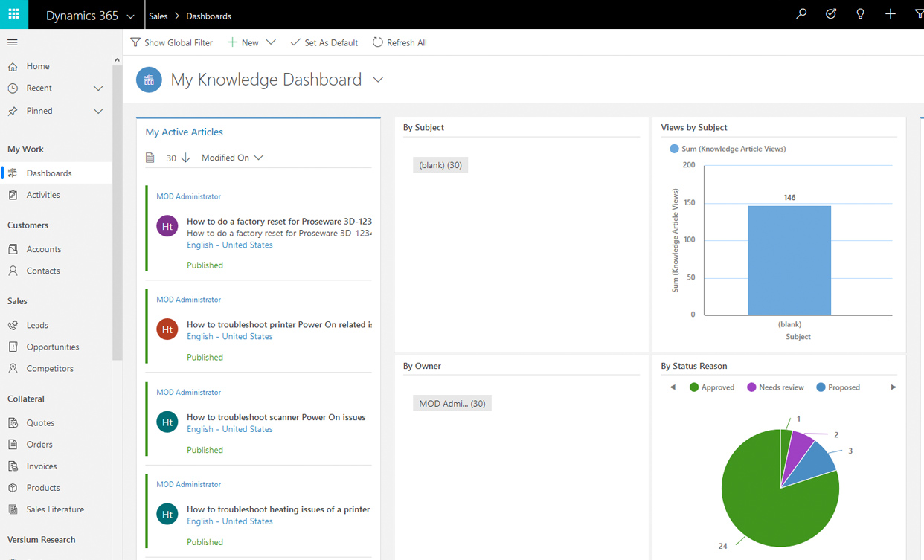Click the Home icon in sidebar
Viewport: 924px width, 560px height.
tap(13, 66)
